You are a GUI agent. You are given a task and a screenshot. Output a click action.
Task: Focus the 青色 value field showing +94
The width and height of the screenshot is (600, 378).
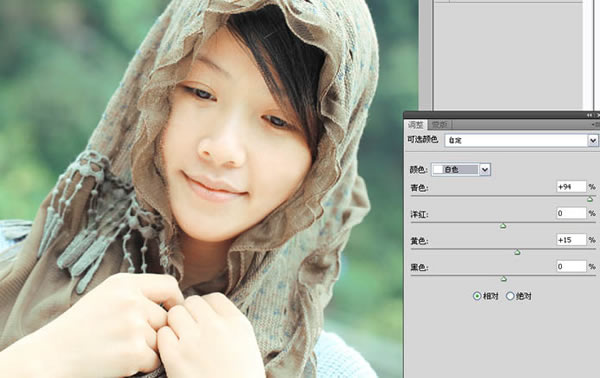pos(571,187)
